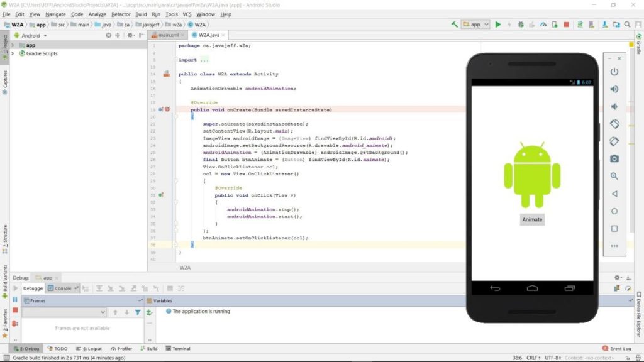Open emulator extended controls three dots
This screenshot has height=362, width=644.
614,246
